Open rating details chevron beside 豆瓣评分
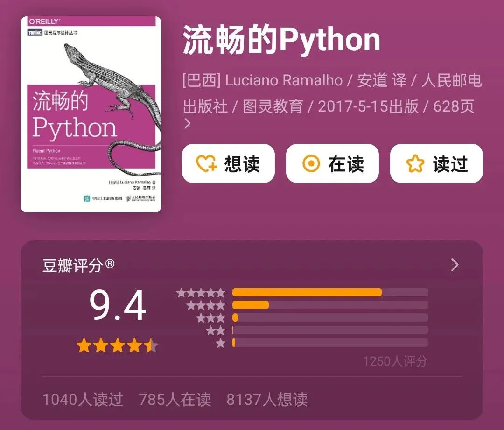504x430 pixels. click(x=455, y=265)
